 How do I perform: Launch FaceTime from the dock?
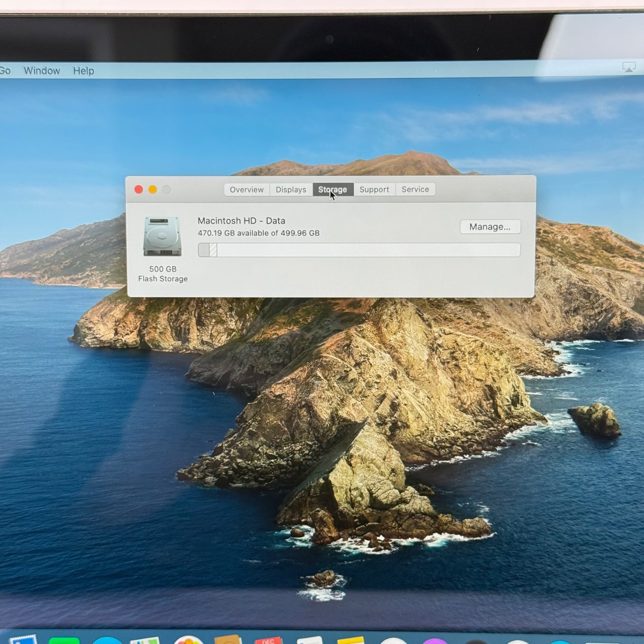pos(64,641)
